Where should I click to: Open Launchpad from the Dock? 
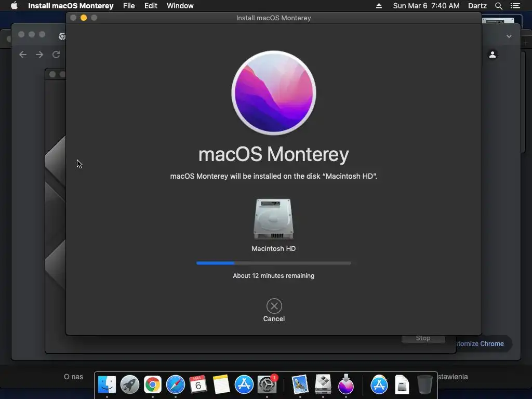coord(129,384)
